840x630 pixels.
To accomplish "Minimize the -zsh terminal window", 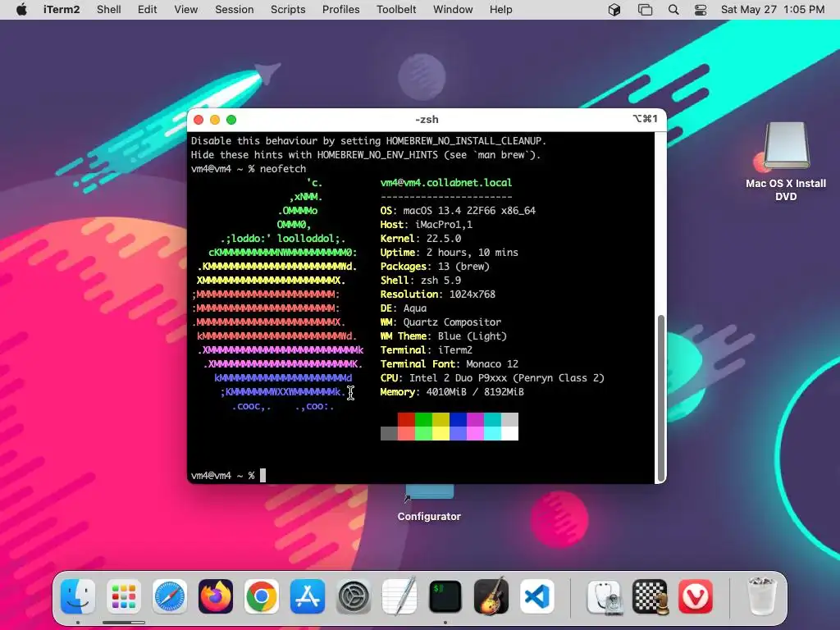I will pos(215,120).
